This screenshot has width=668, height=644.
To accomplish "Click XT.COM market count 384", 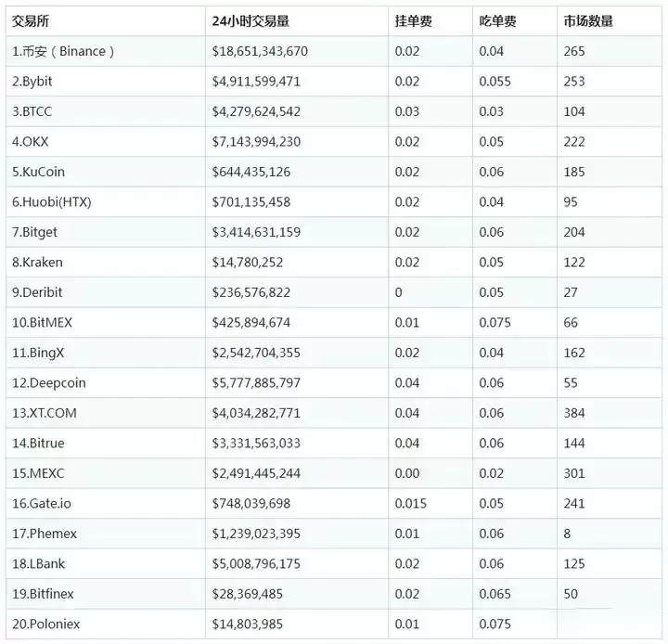I will tap(574, 413).
